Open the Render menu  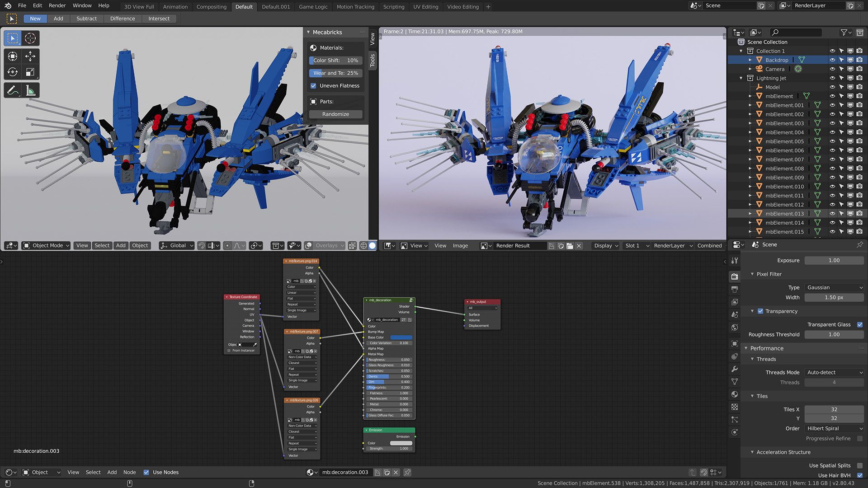point(57,5)
